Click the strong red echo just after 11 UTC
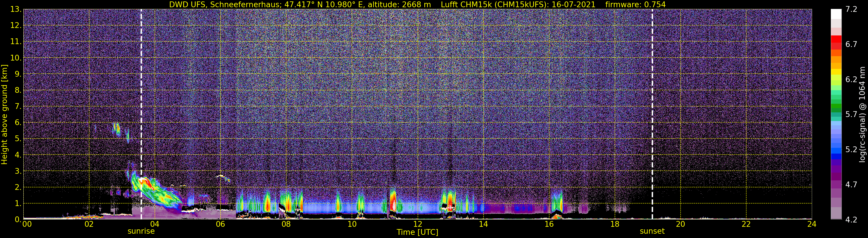This screenshot has height=238, width=868. [393, 202]
